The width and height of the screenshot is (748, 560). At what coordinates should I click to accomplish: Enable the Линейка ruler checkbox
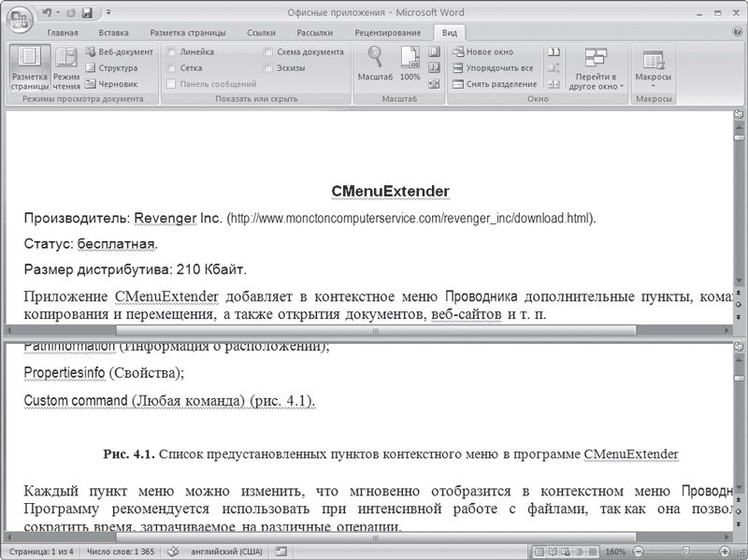[x=171, y=51]
